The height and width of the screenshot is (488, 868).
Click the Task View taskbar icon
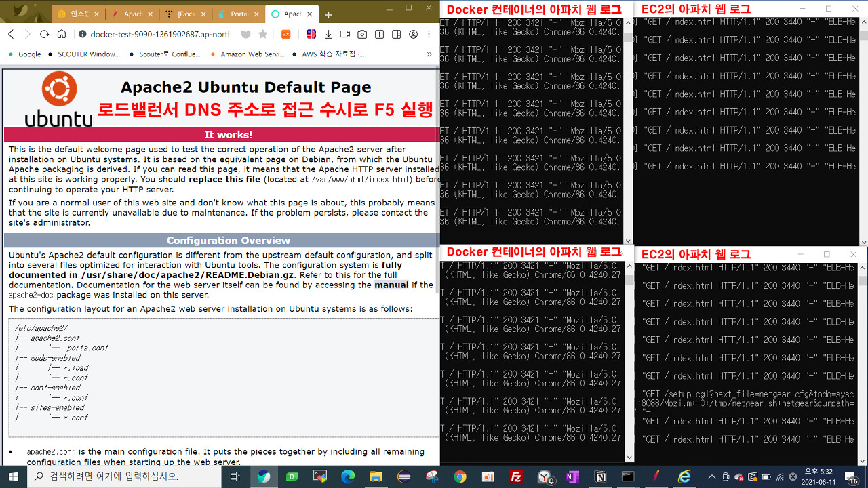[x=235, y=476]
